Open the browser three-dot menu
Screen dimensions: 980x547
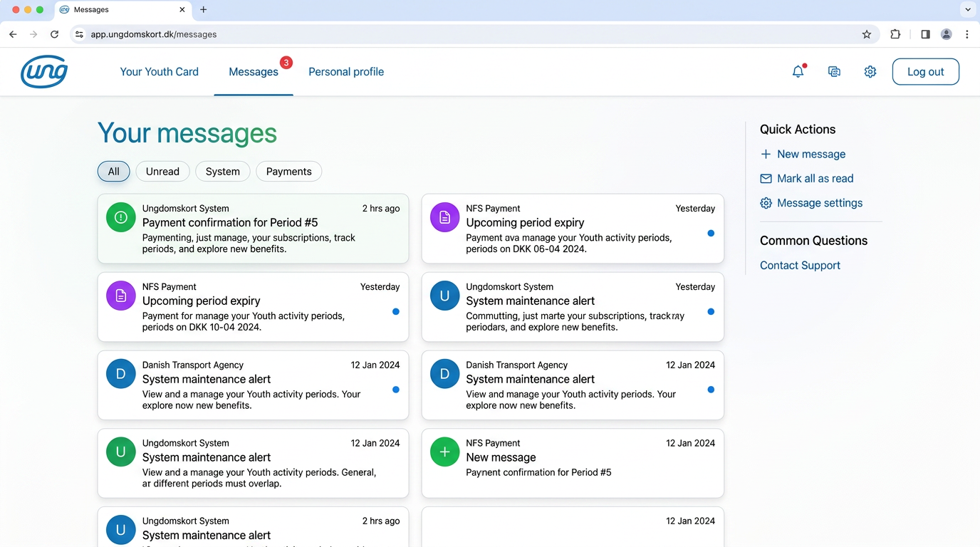(966, 34)
